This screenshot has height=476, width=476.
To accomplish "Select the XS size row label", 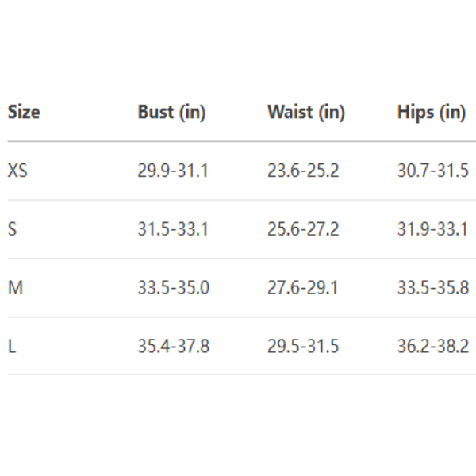I will point(17,171).
